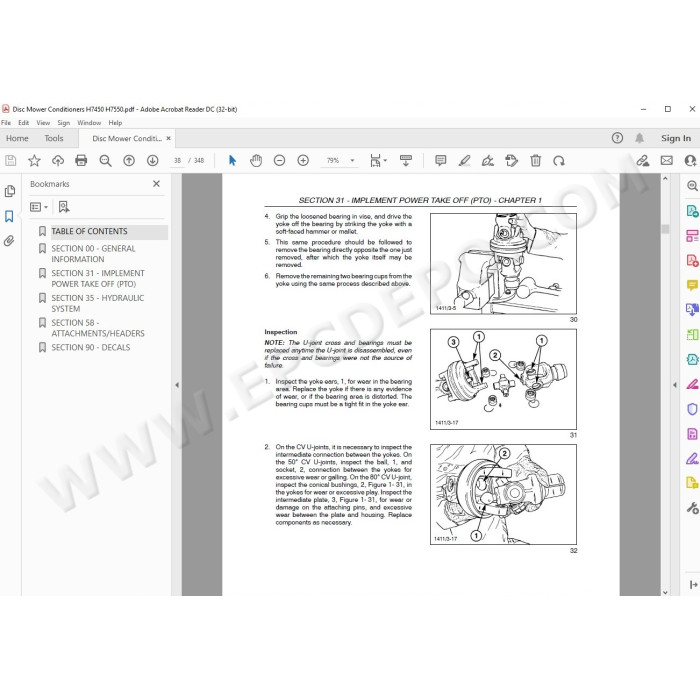Click the stamp tool icon
Viewport: 700px width, 700px height.
512,161
